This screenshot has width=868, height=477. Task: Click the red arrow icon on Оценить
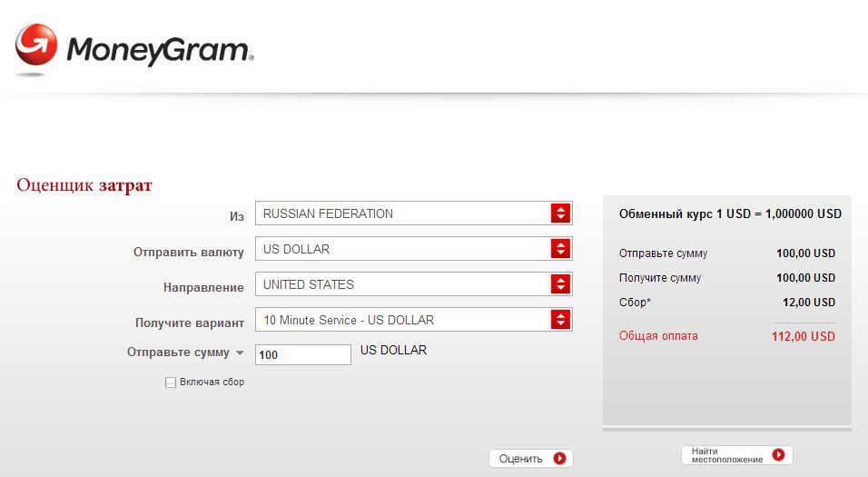pyautogui.click(x=559, y=459)
